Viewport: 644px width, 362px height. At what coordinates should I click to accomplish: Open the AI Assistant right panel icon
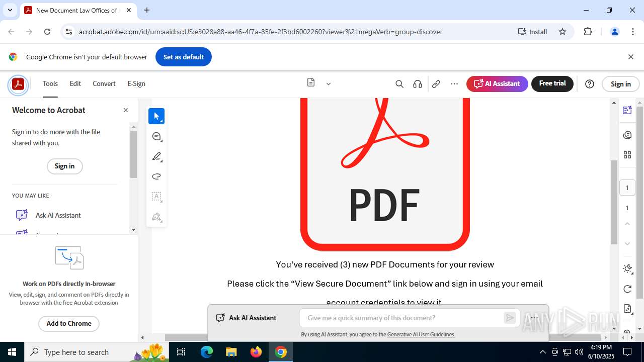pos(627,110)
